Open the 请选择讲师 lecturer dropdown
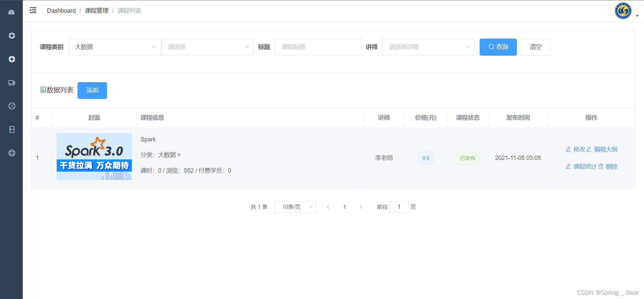 [429, 47]
